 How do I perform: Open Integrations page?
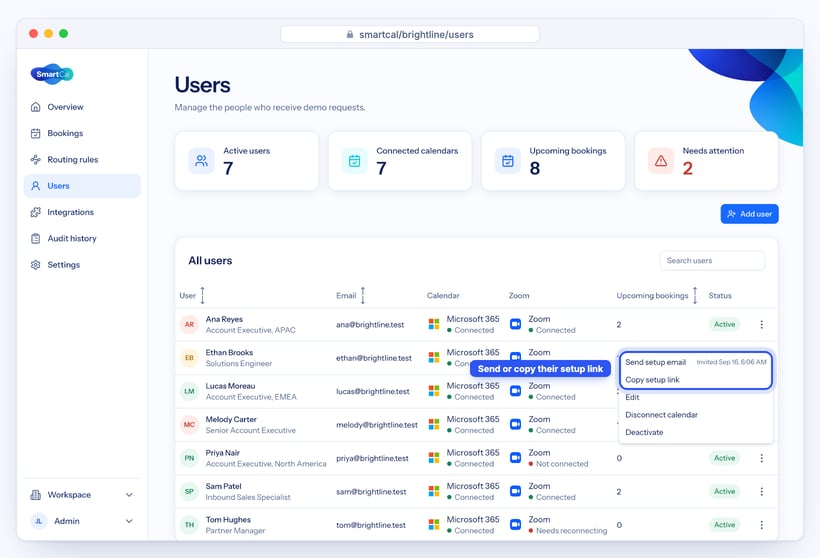82,212
